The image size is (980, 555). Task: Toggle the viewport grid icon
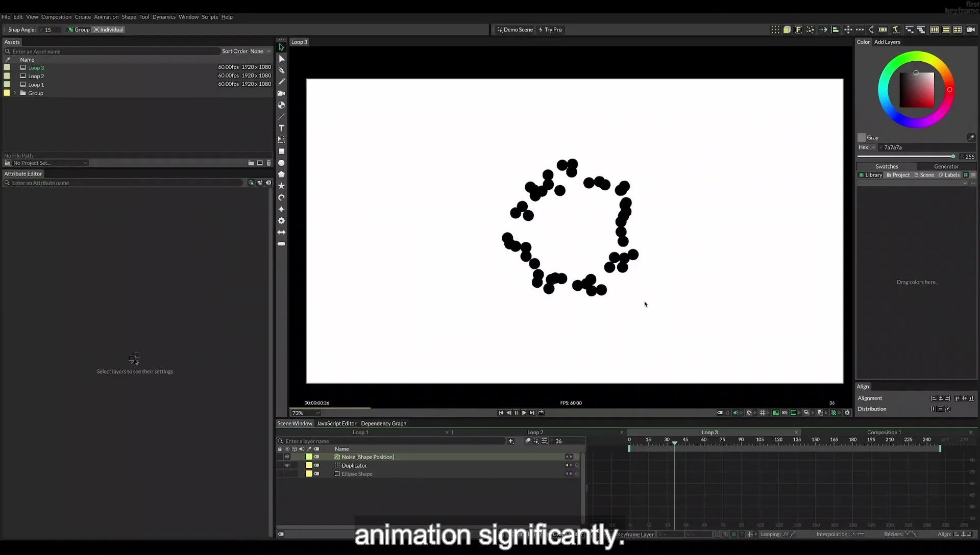click(x=763, y=413)
